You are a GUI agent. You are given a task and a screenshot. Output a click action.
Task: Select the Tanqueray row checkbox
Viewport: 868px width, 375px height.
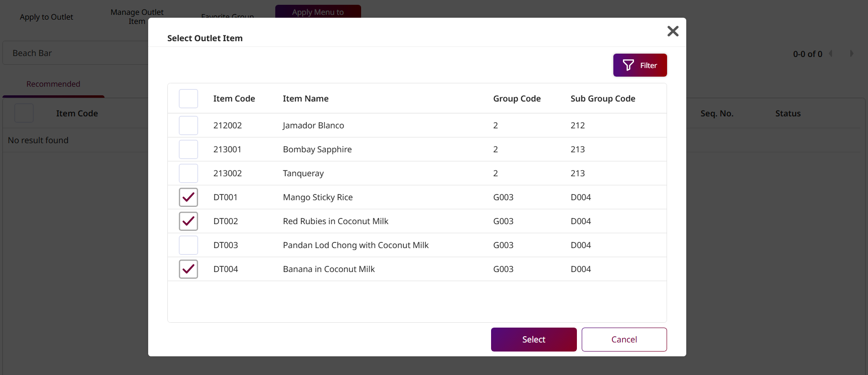pos(188,173)
